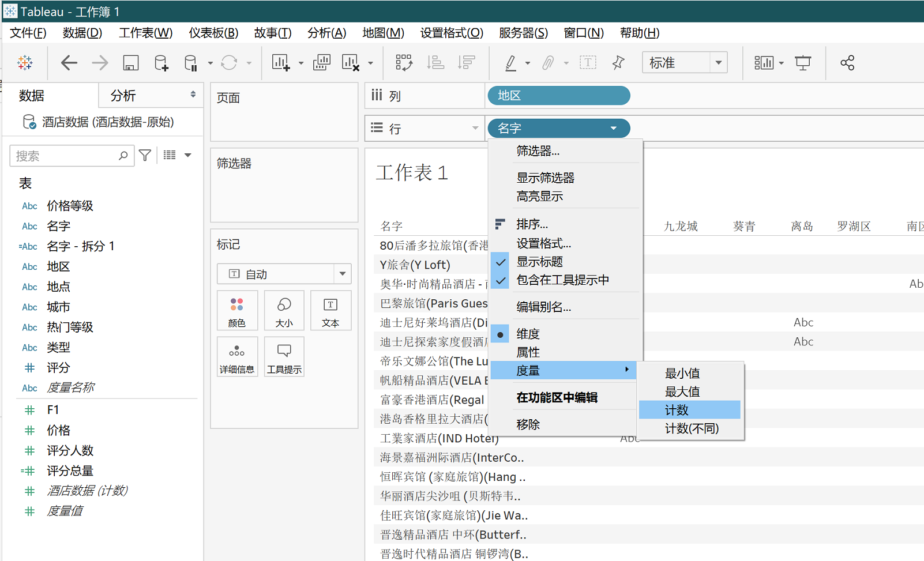This screenshot has height=561, width=924.
Task: Open the 工作表(W) menu
Action: (x=145, y=33)
